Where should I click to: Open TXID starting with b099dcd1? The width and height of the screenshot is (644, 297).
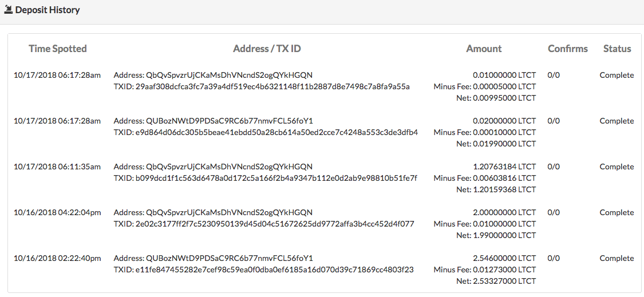(276, 178)
